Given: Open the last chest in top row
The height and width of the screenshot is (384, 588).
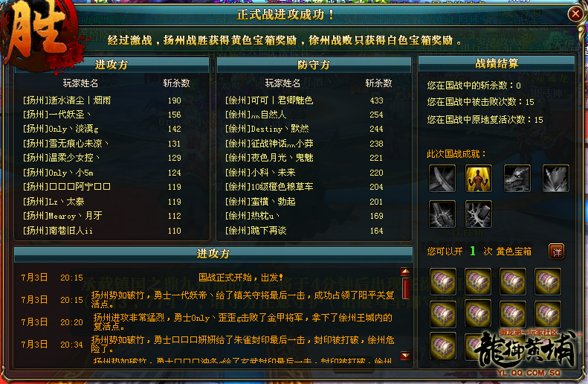Looking at the screenshot, I should click(x=548, y=281).
